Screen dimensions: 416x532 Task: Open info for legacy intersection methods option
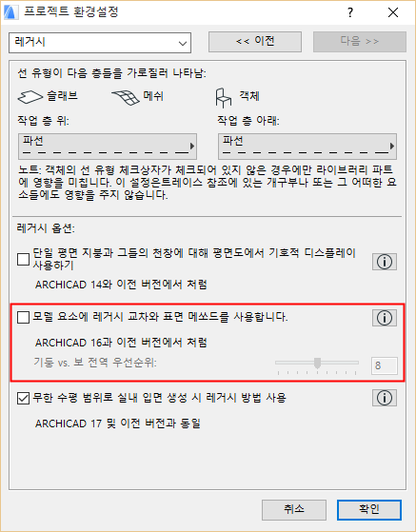[385, 318]
